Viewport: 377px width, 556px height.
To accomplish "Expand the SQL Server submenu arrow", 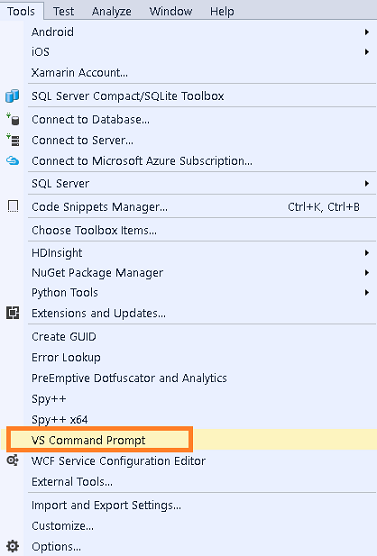I will 367,183.
